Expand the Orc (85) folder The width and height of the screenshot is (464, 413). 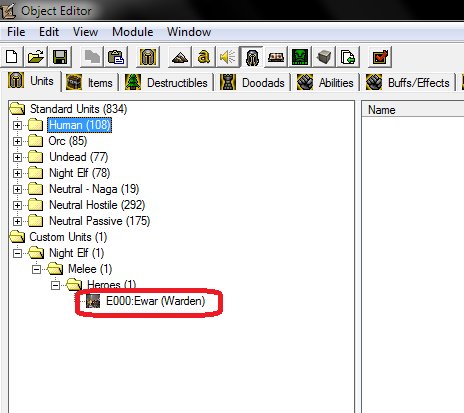(x=17, y=141)
